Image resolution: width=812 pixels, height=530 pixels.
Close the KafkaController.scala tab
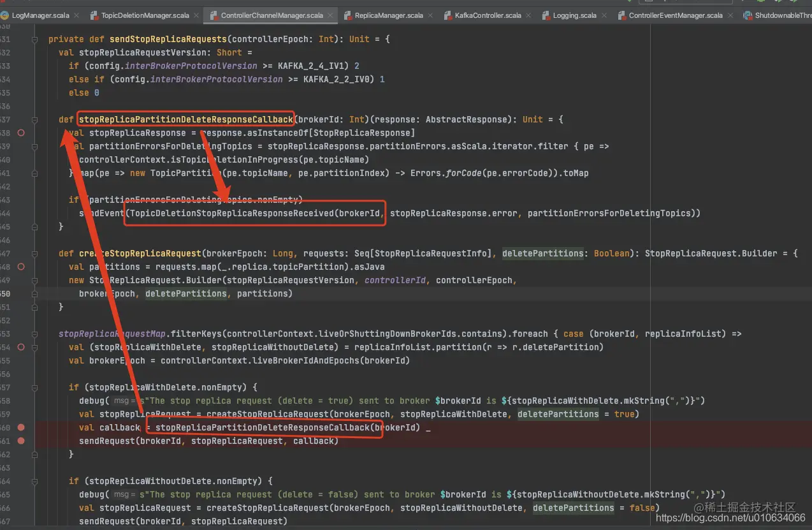(528, 15)
